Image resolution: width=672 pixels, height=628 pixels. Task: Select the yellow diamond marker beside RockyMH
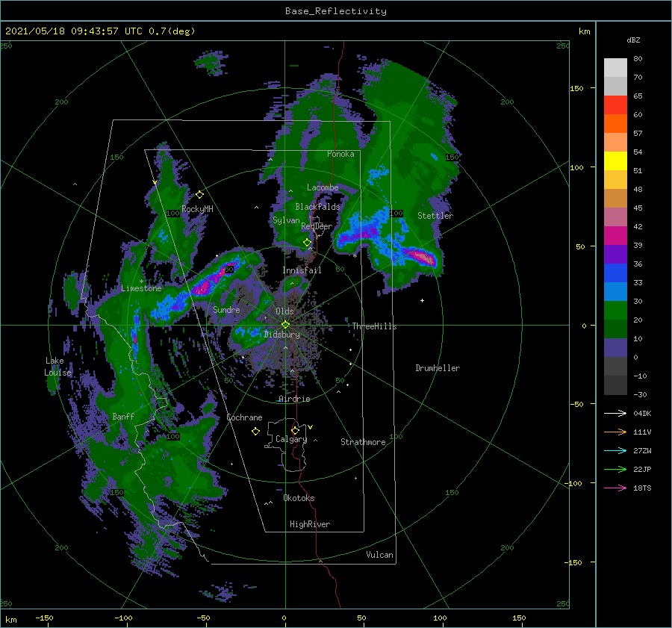199,195
